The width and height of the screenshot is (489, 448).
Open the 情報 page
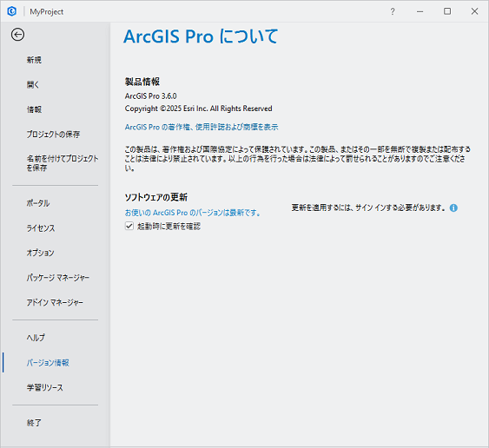click(x=34, y=109)
